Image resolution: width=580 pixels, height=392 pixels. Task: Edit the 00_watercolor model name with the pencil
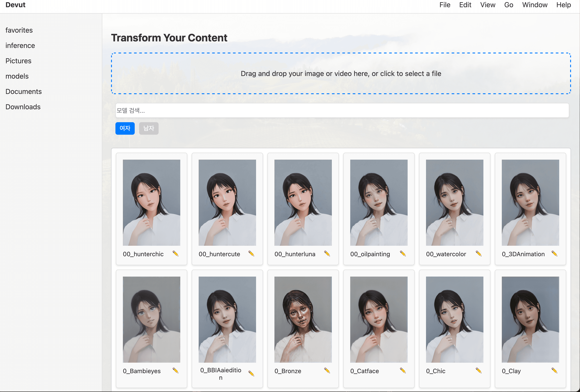[479, 254]
